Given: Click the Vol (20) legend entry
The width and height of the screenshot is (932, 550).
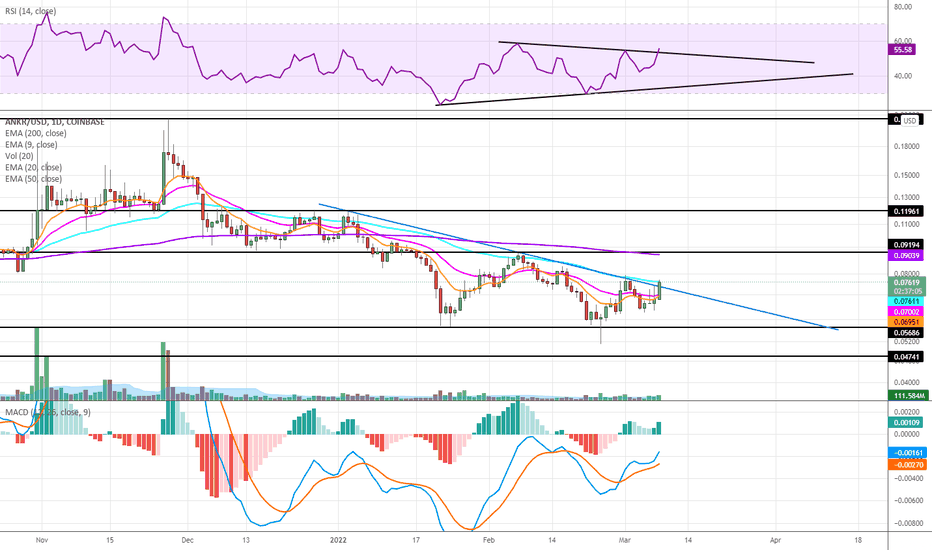Looking at the screenshot, I should 19,156.
